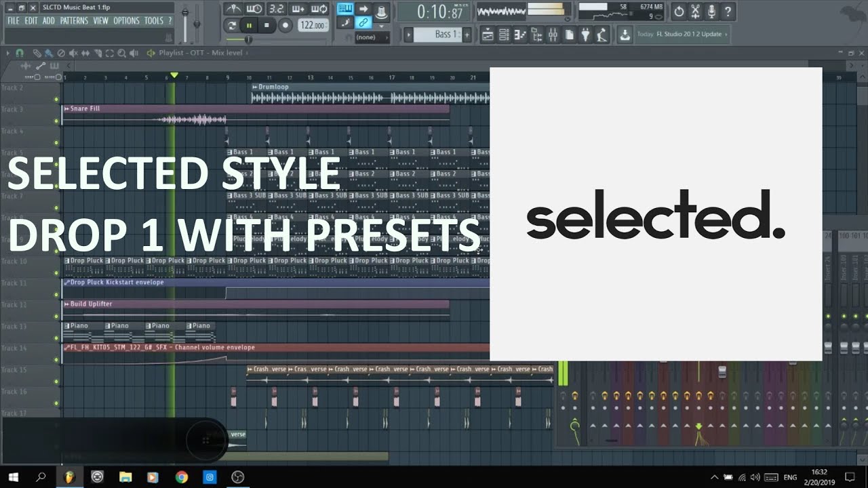
Task: Open the playlist view icon
Action: coord(487,35)
